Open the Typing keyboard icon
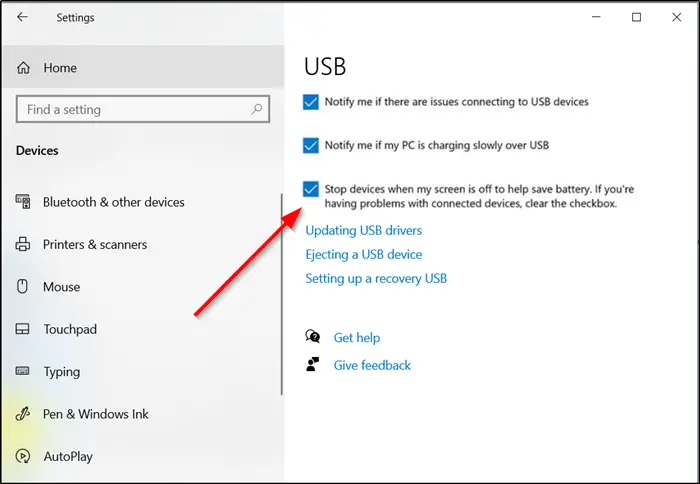The width and height of the screenshot is (700, 484). [x=22, y=371]
